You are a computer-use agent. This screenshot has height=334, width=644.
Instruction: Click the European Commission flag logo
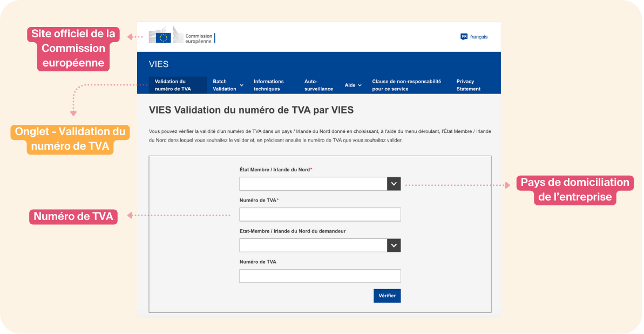164,37
